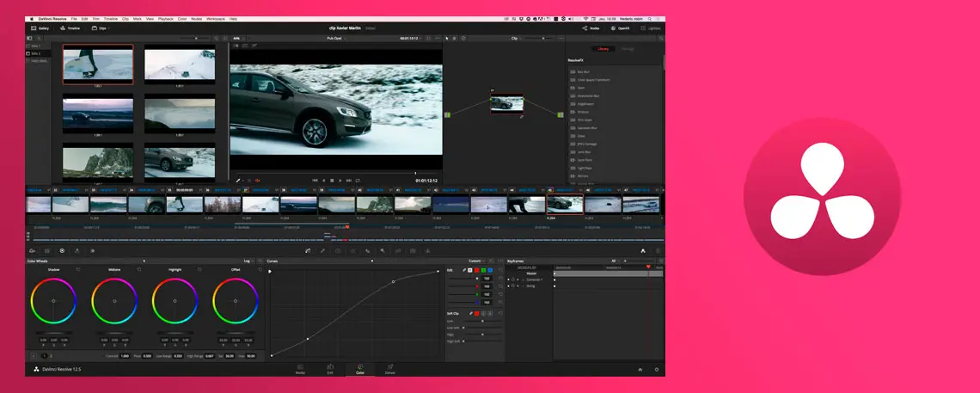The width and height of the screenshot is (980, 393).
Task: Select Color Space Transform effect
Action: tap(590, 80)
